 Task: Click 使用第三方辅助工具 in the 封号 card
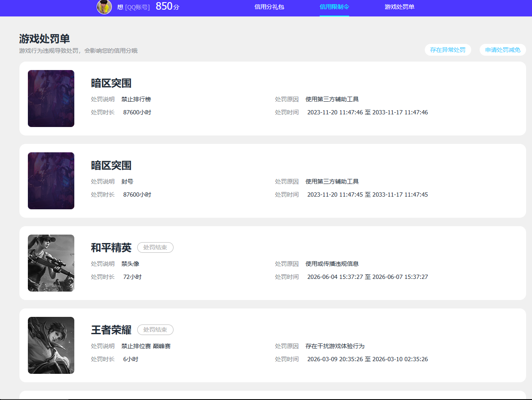[332, 182]
